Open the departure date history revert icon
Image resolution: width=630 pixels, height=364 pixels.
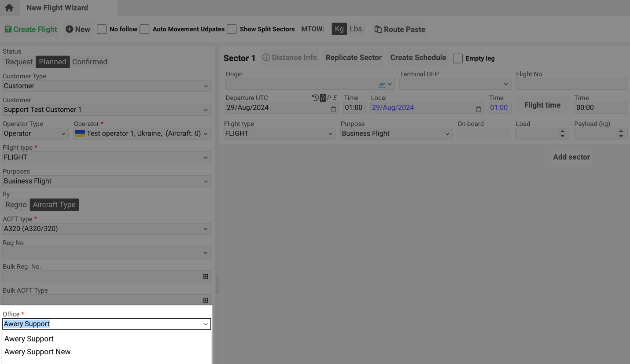(315, 98)
